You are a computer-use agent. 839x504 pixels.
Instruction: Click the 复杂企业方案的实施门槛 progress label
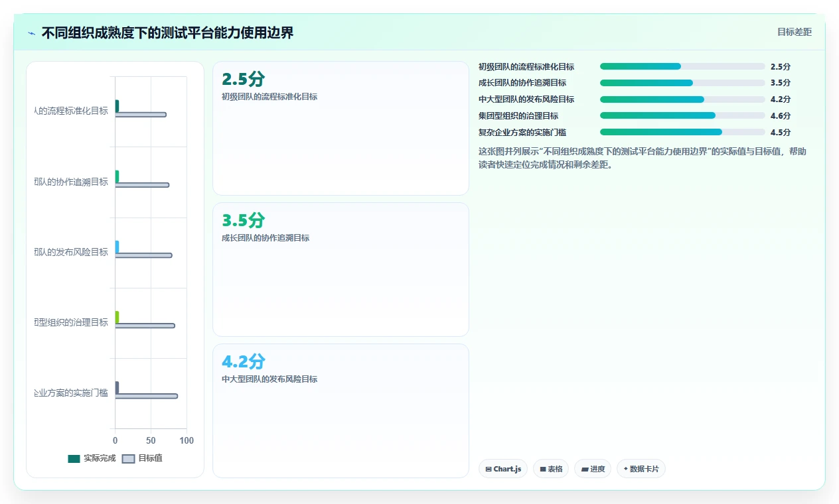[x=522, y=132]
